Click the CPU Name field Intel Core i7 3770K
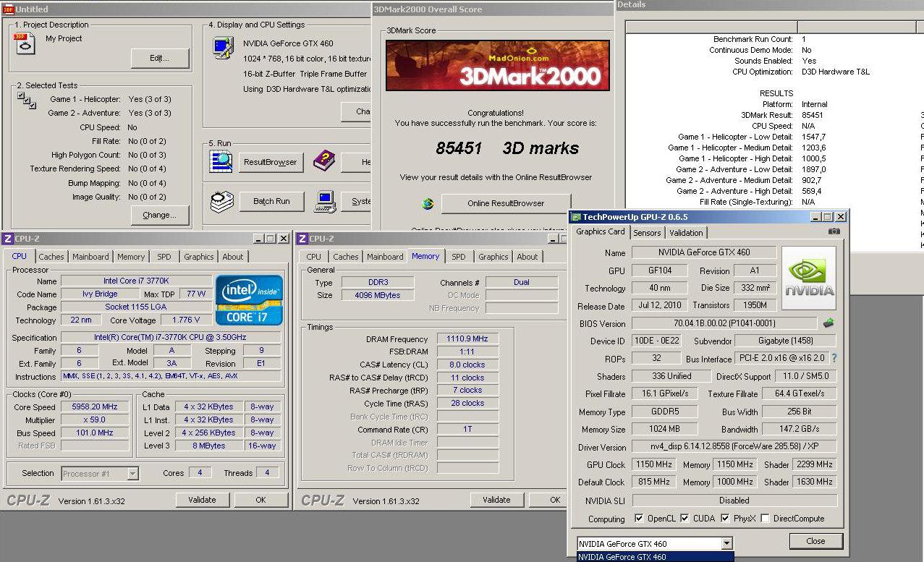 (136, 281)
